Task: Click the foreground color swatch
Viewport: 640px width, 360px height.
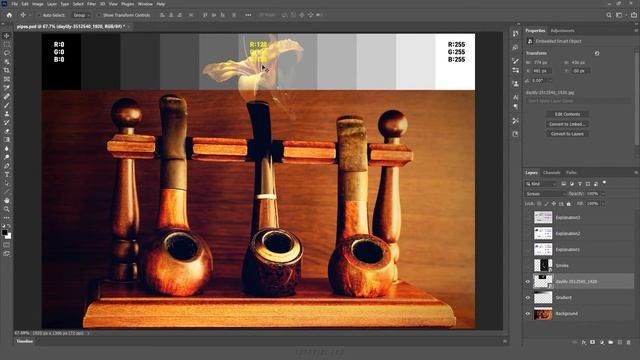Action: click(4, 233)
